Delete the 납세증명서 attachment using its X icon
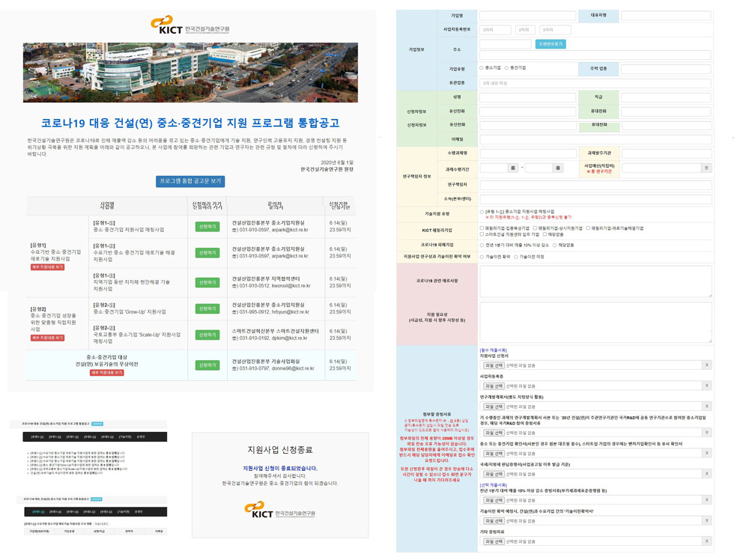This screenshot has height=560, width=734. coord(707,474)
